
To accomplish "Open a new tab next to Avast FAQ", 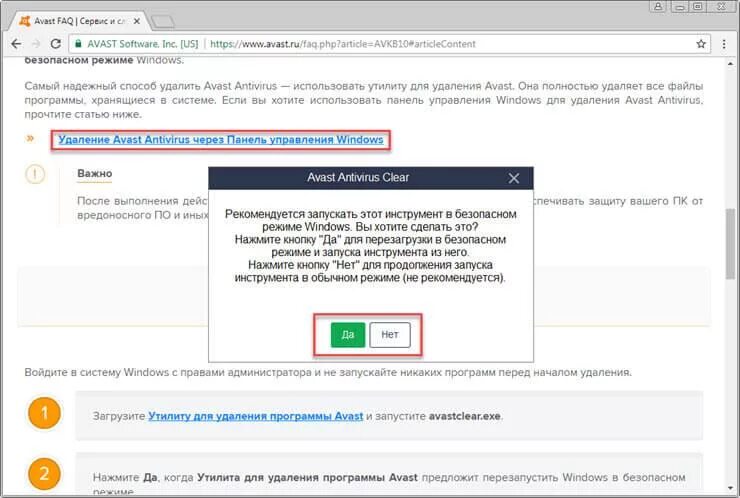I will [x=163, y=22].
